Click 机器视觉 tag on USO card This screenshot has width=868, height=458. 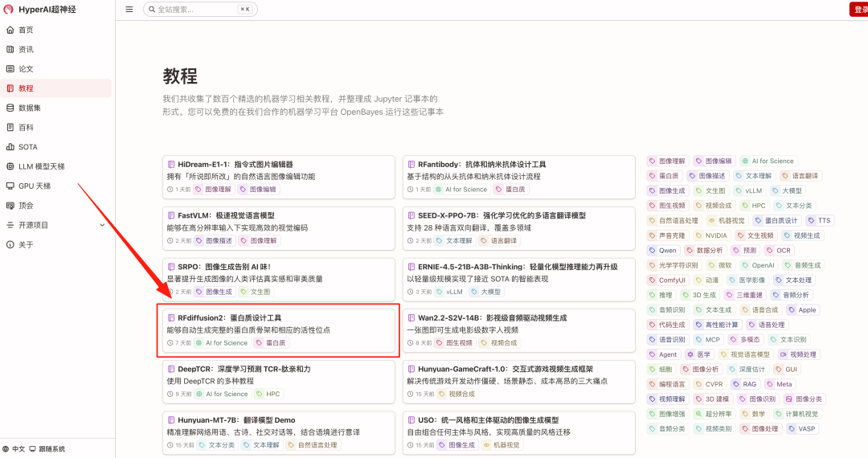point(502,444)
